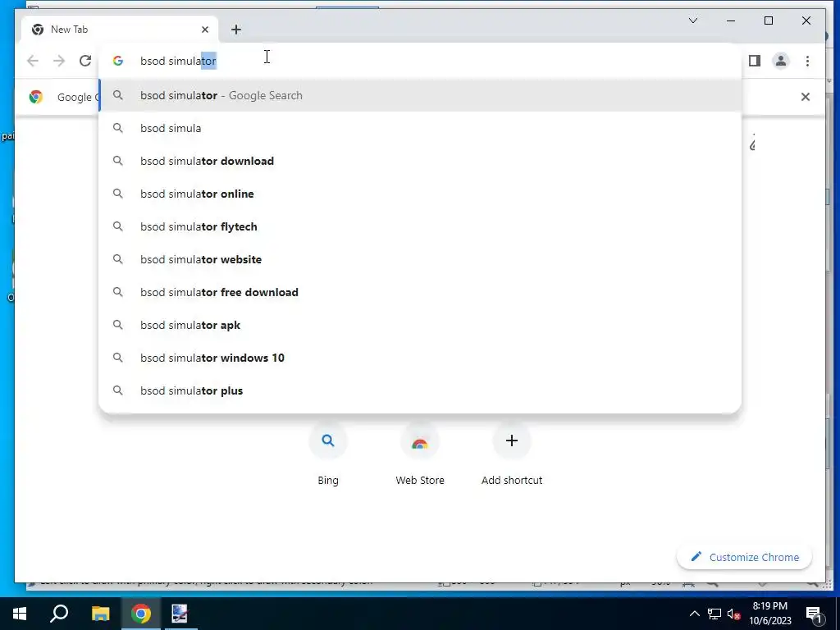This screenshot has width=840, height=630.
Task: Open network status tray icon
Action: click(714, 614)
